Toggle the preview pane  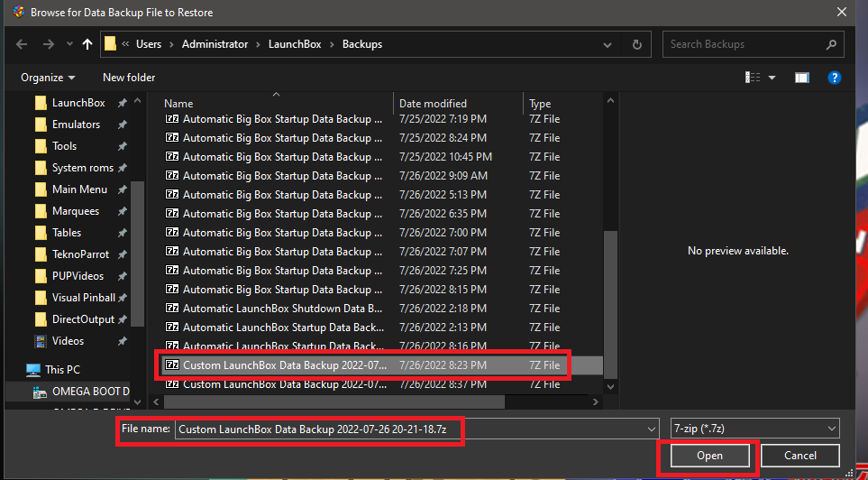(801, 78)
